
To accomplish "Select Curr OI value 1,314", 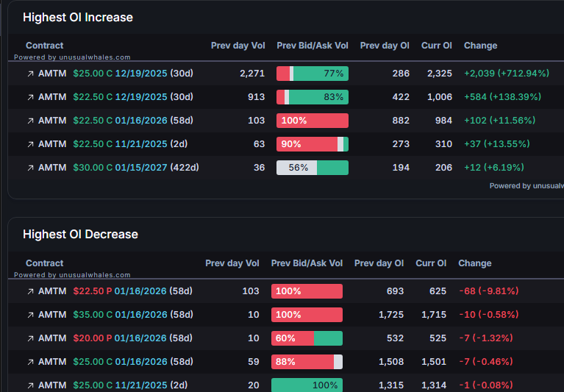I will (x=434, y=385).
